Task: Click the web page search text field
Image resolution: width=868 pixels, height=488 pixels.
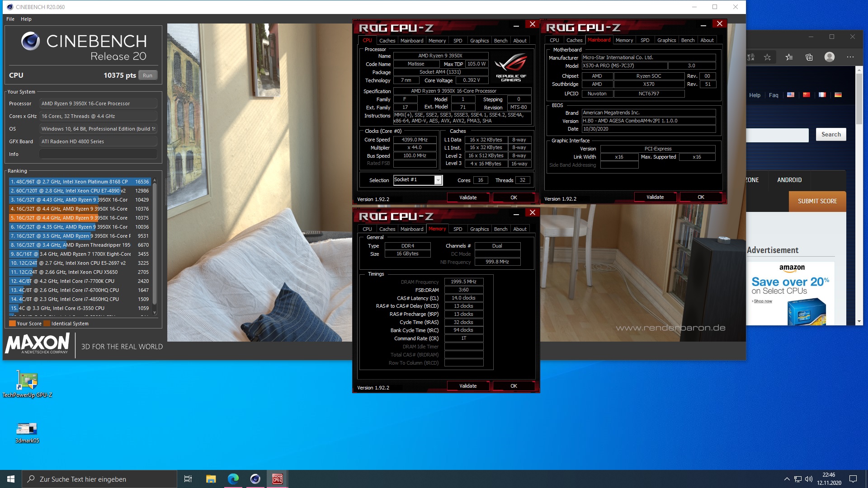Action: click(x=778, y=135)
